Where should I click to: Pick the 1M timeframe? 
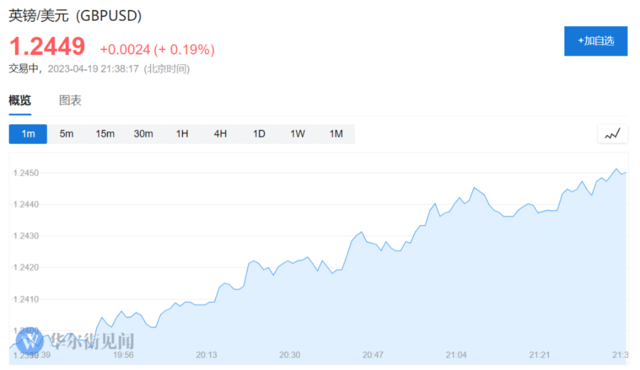336,134
